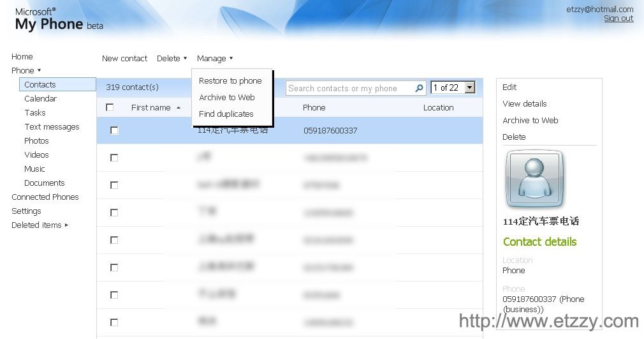The width and height of the screenshot is (644, 339).
Task: Open the page selector '1 of 22' dropdown
Action: pyautogui.click(x=453, y=87)
